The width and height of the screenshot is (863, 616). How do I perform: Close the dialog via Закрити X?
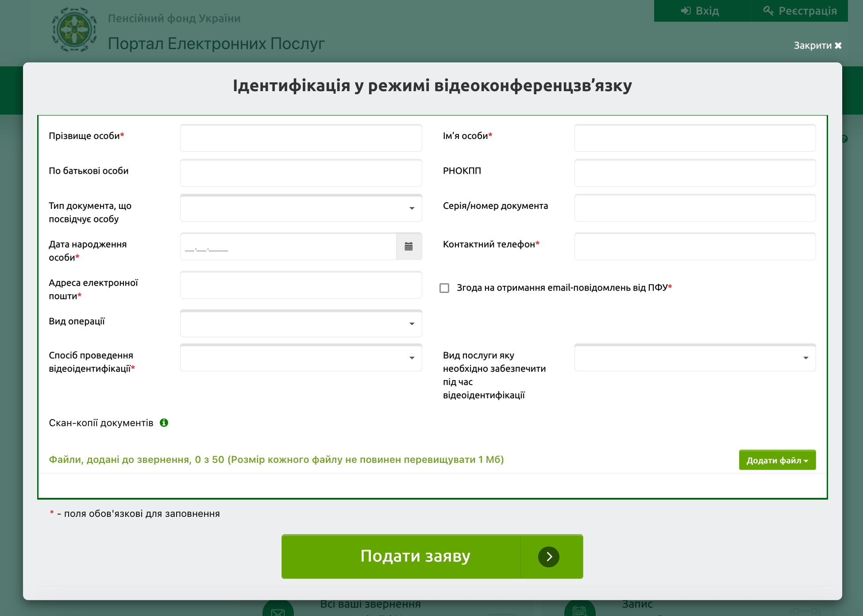pyautogui.click(x=817, y=46)
